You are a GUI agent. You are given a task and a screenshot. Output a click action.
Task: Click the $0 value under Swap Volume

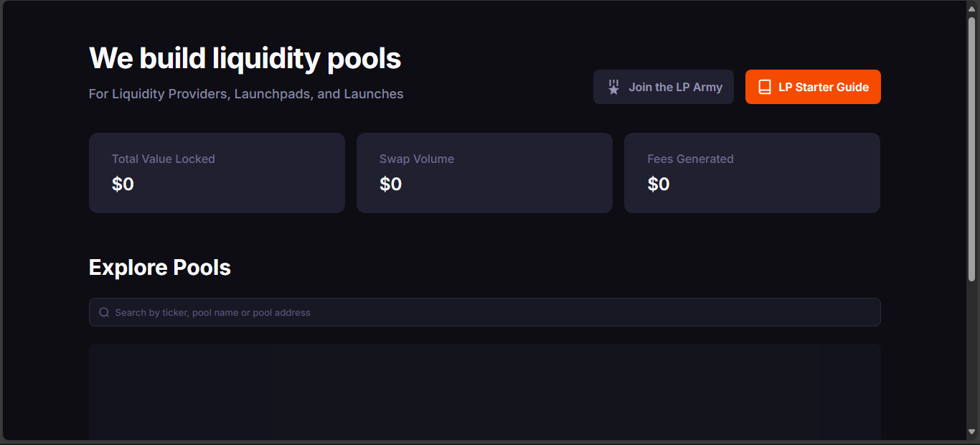click(390, 184)
